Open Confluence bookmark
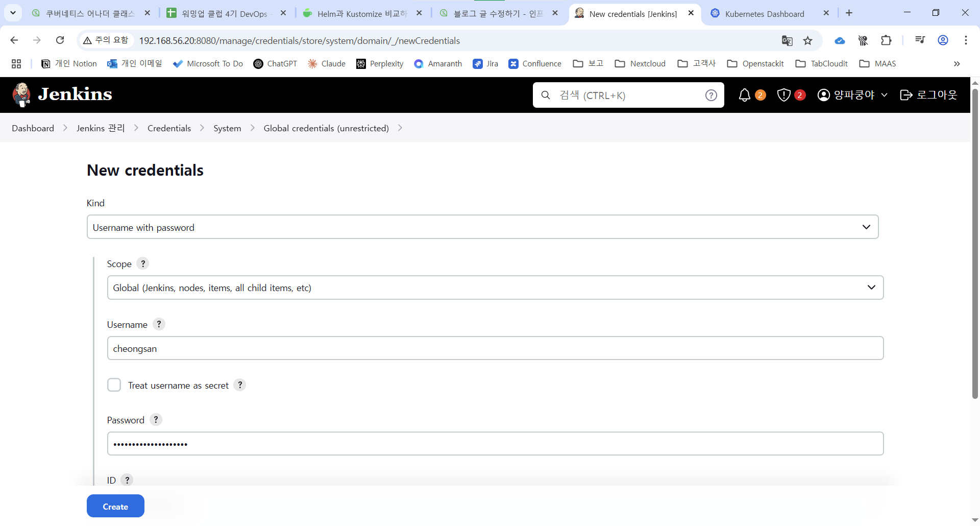980x526 pixels. 535,64
